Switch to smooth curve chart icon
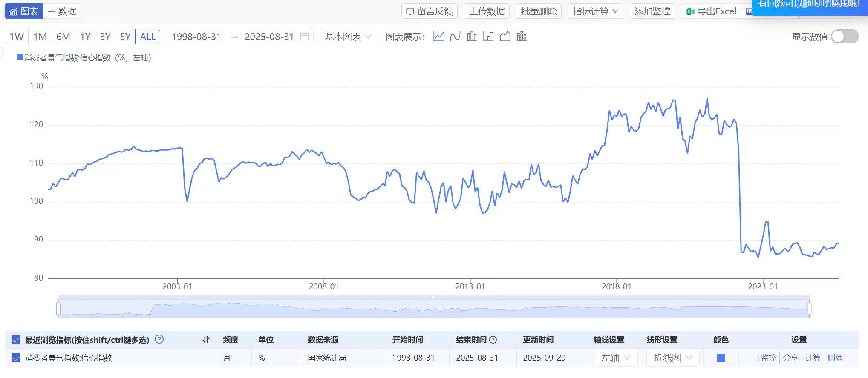This screenshot has width=868, height=378. [455, 37]
